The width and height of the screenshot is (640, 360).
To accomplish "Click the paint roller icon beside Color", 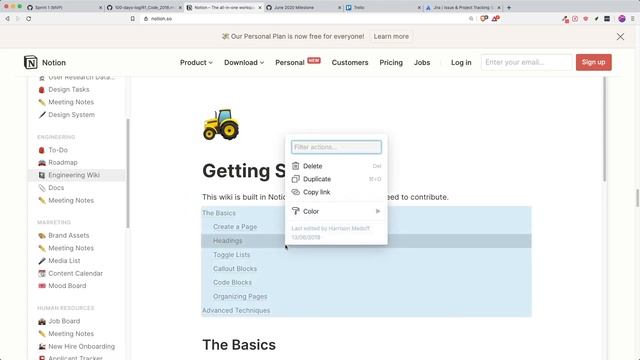I will click(296, 211).
